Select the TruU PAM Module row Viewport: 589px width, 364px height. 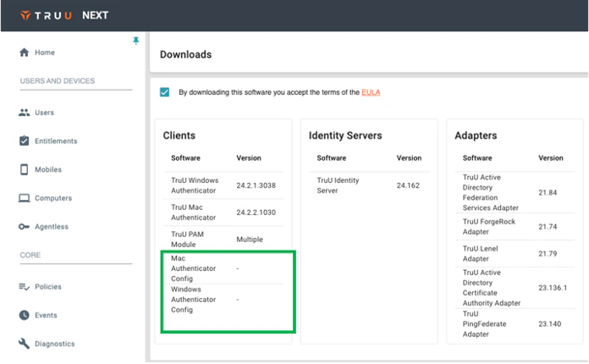pyautogui.click(x=223, y=240)
